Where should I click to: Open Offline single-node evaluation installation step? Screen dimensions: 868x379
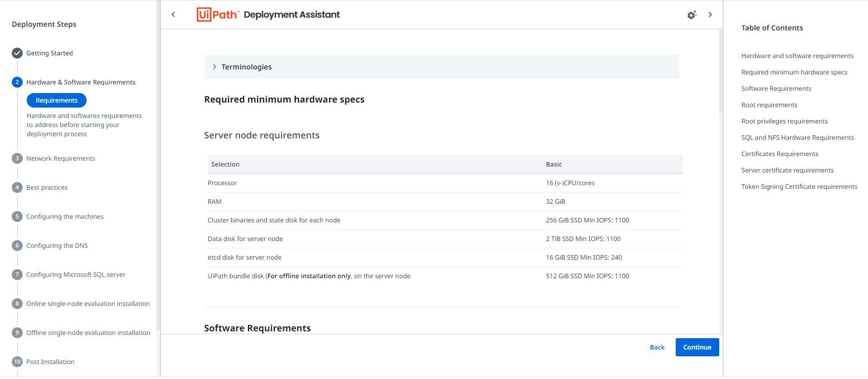(88, 333)
